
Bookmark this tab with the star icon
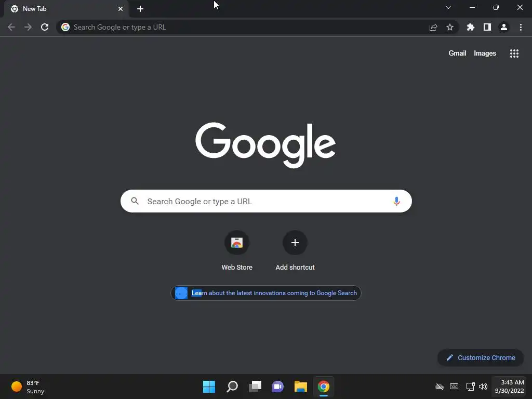[x=450, y=27]
